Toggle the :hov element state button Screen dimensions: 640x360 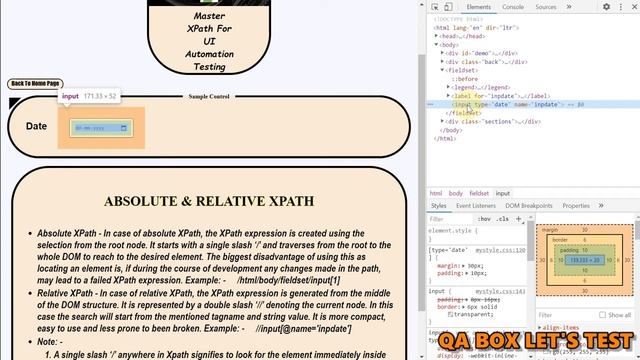point(484,219)
